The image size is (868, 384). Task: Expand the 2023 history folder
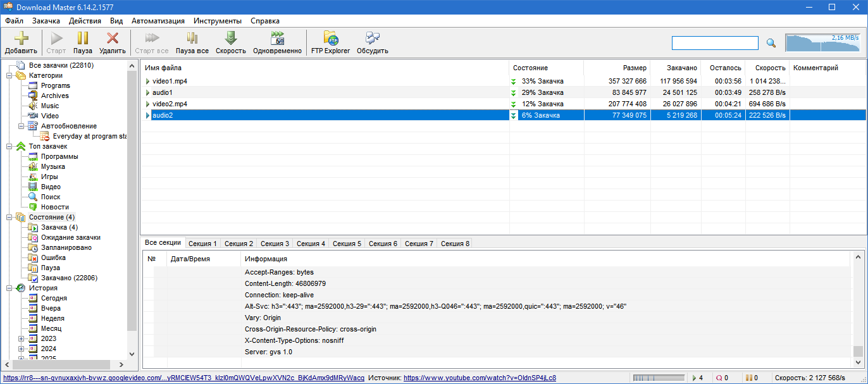pos(22,339)
